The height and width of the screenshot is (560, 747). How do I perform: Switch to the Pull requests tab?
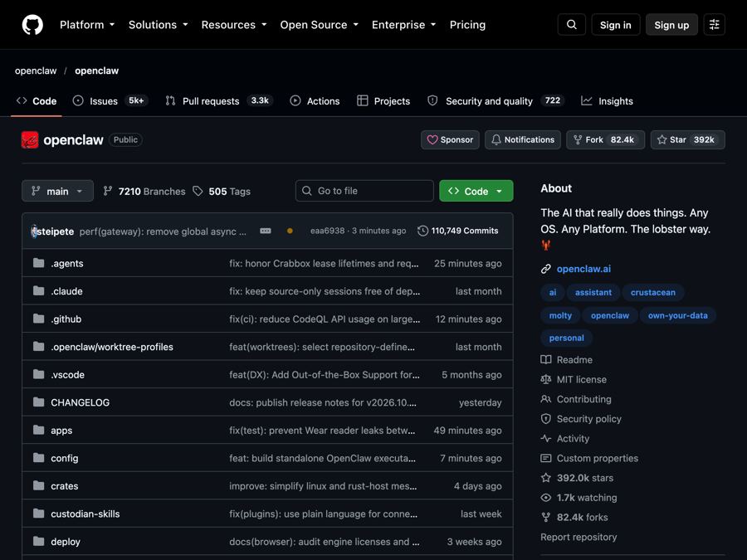point(218,101)
